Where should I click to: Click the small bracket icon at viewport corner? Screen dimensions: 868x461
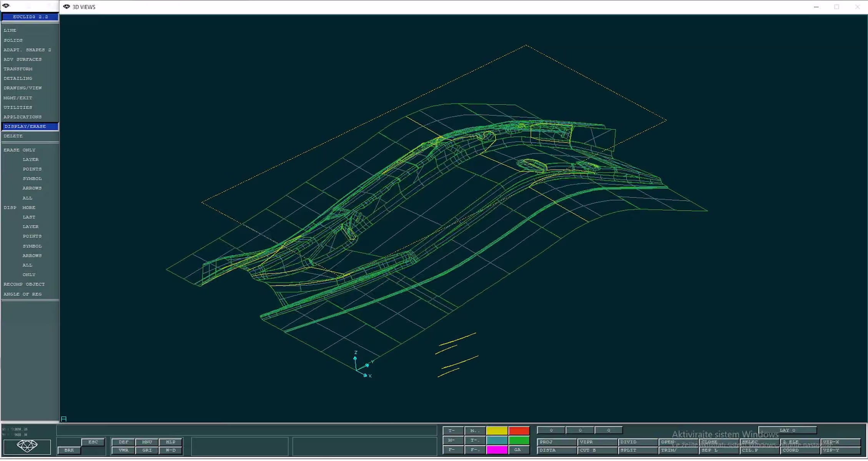click(x=64, y=419)
